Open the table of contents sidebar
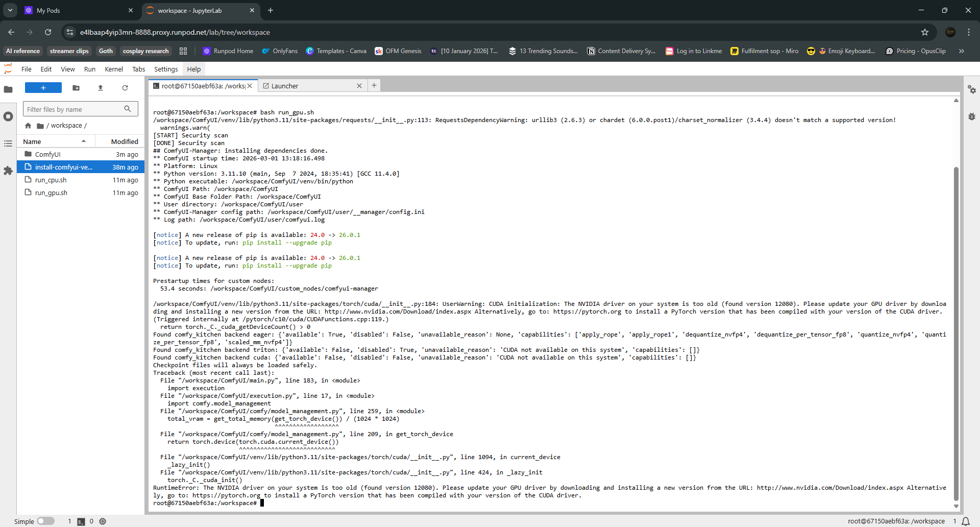 pos(8,143)
